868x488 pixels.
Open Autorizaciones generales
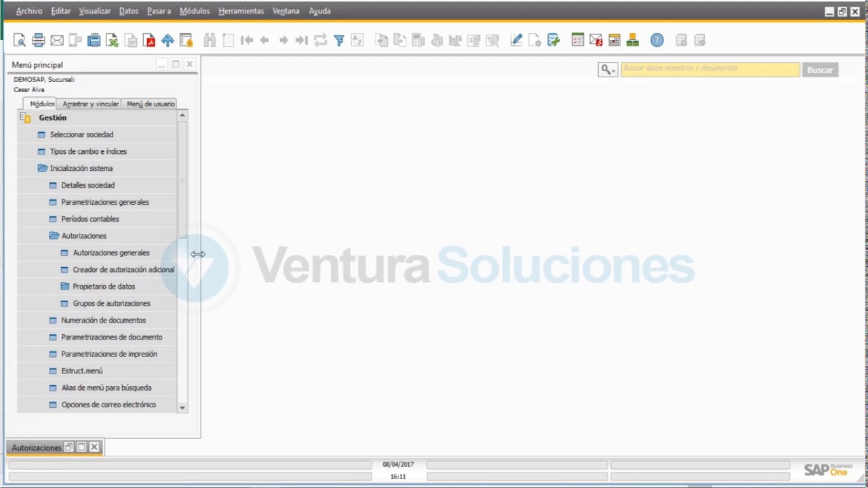pyautogui.click(x=111, y=253)
